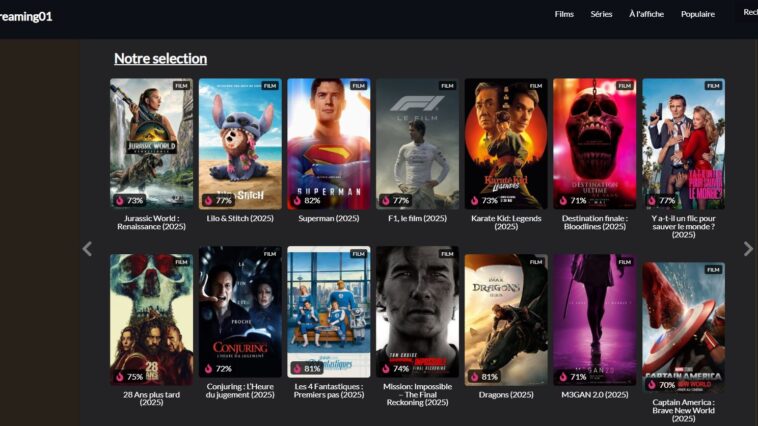758x426 pixels.
Task: Open the F1, le film poster
Action: pos(417,143)
